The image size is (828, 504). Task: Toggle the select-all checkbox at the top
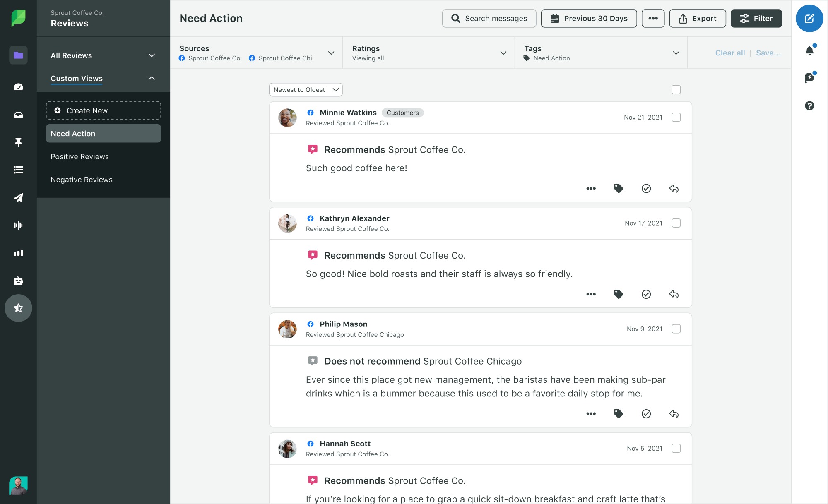[x=676, y=90]
